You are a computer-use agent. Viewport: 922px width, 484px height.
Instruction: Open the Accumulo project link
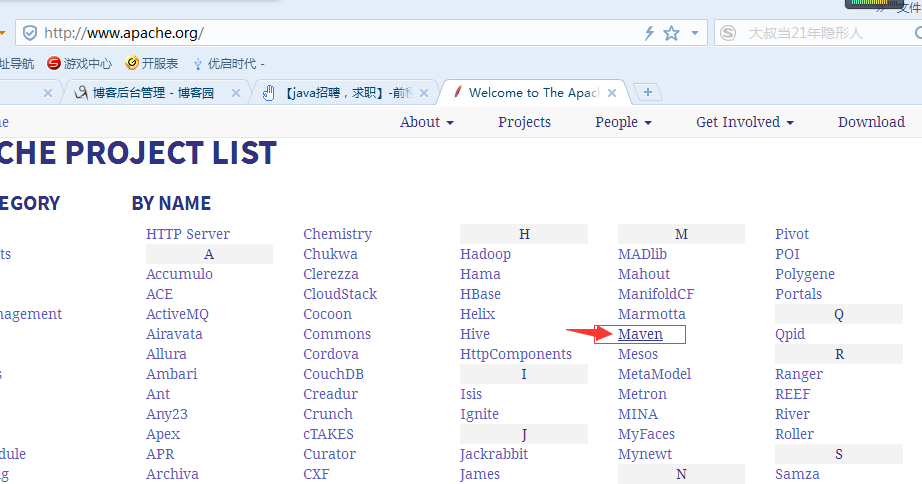[x=179, y=274]
